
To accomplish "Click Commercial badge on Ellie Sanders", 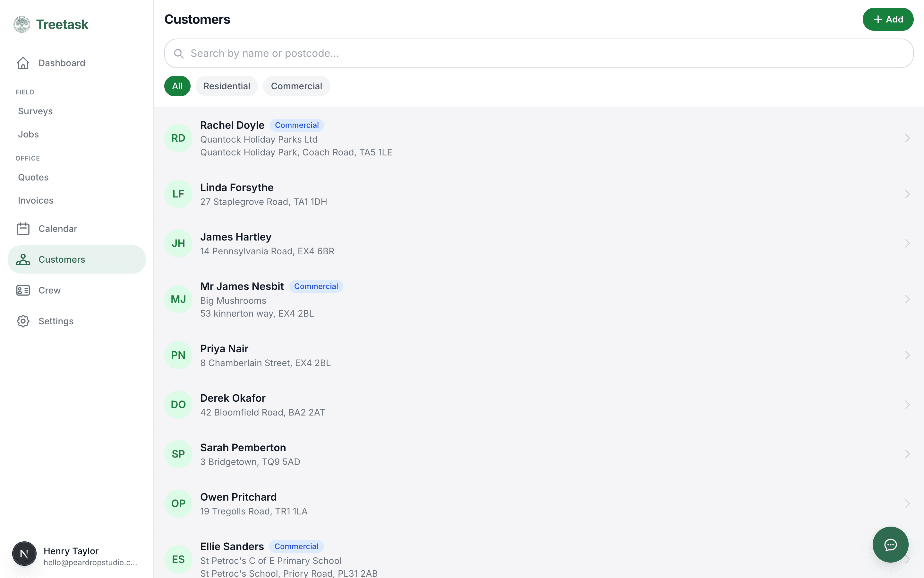I will pos(296,546).
